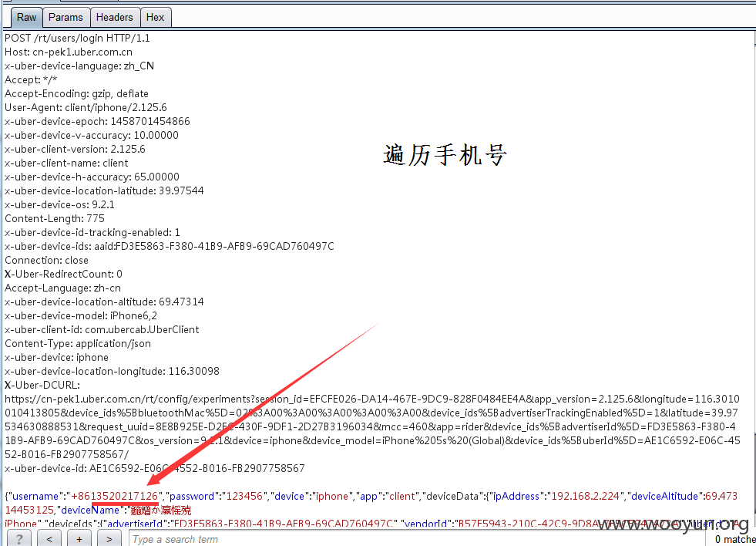Click the Content-Type: application/json line
This screenshot has width=756, height=546.
click(x=78, y=344)
